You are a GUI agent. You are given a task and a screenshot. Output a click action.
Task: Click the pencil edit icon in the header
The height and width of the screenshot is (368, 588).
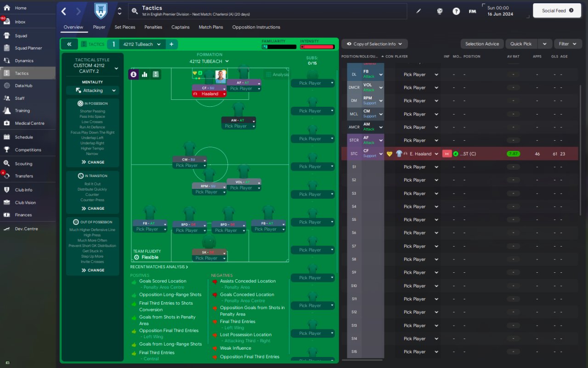click(418, 11)
